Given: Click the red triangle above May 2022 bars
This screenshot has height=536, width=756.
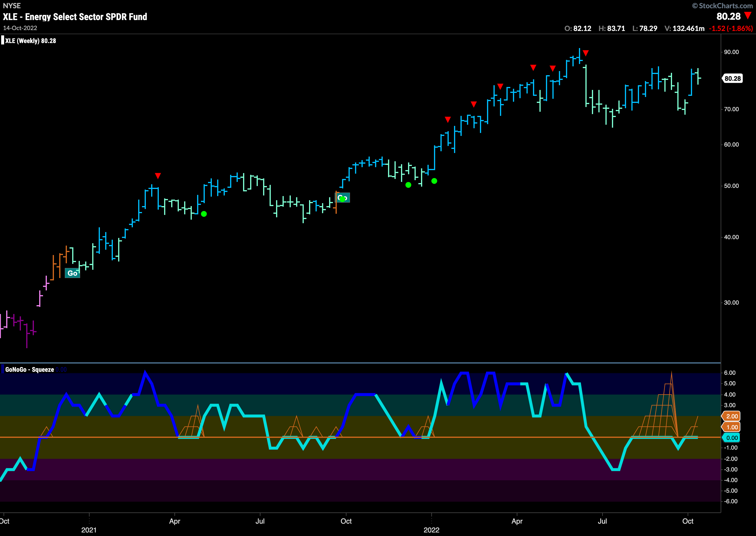Looking at the screenshot, I should [553, 68].
